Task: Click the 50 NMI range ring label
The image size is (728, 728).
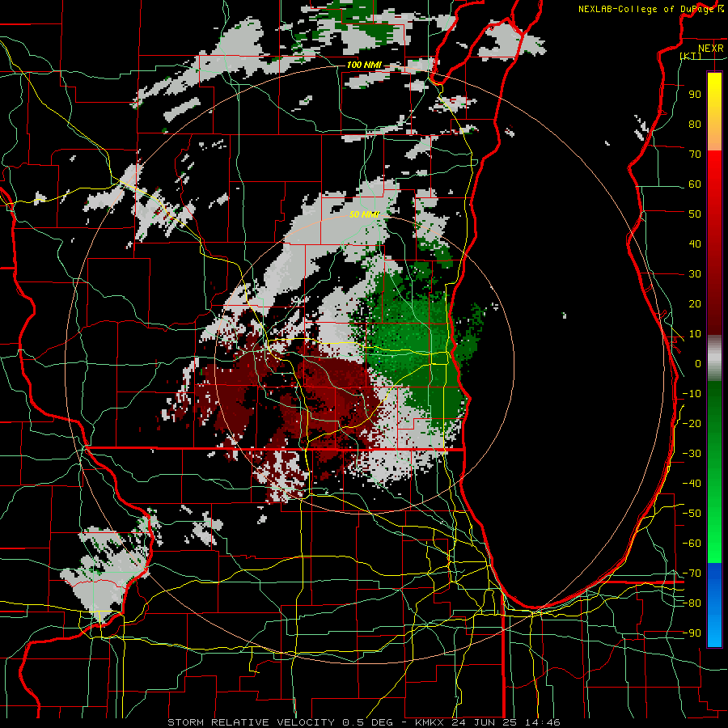Action: pyautogui.click(x=365, y=214)
